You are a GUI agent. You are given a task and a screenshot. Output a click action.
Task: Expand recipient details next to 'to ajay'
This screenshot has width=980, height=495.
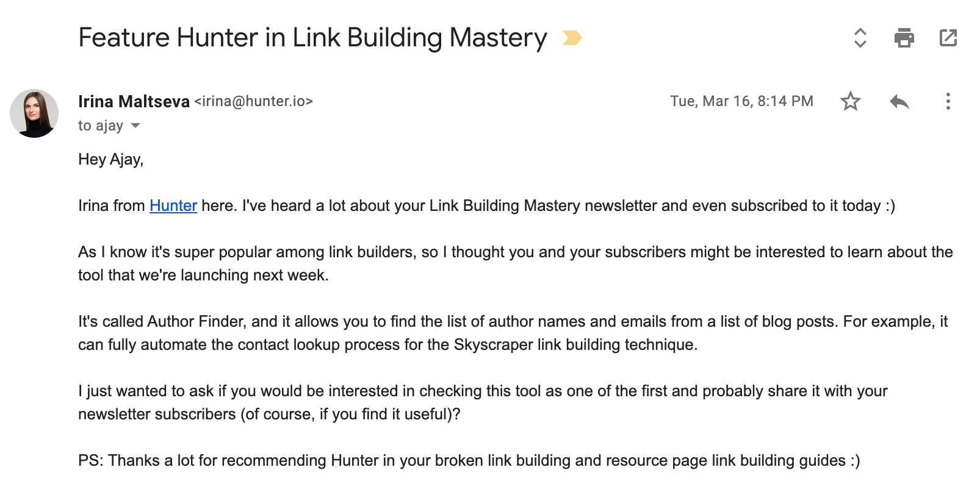135,126
